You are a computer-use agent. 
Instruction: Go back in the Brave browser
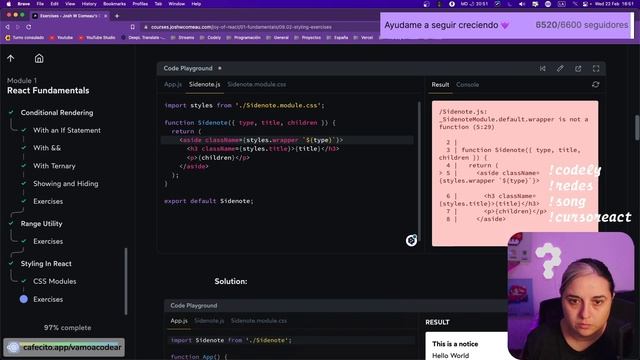7,27
